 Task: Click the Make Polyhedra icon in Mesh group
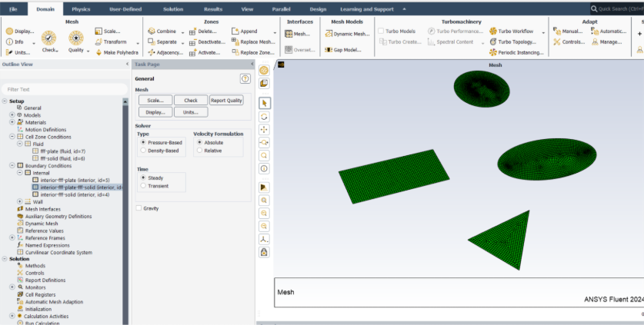(98, 52)
